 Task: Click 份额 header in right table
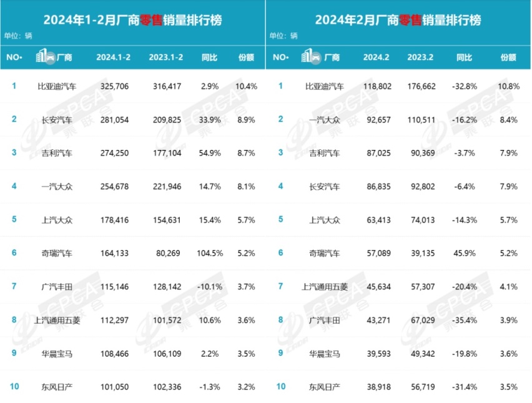click(x=508, y=57)
